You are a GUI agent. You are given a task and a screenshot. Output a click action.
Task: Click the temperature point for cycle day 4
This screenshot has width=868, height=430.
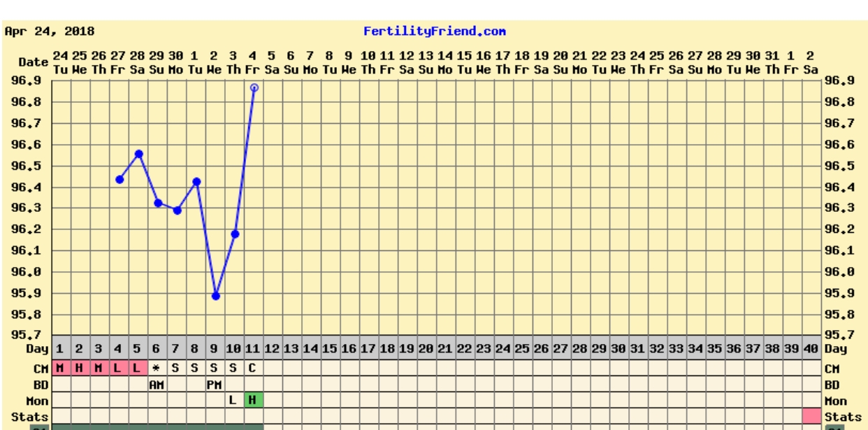tap(120, 180)
